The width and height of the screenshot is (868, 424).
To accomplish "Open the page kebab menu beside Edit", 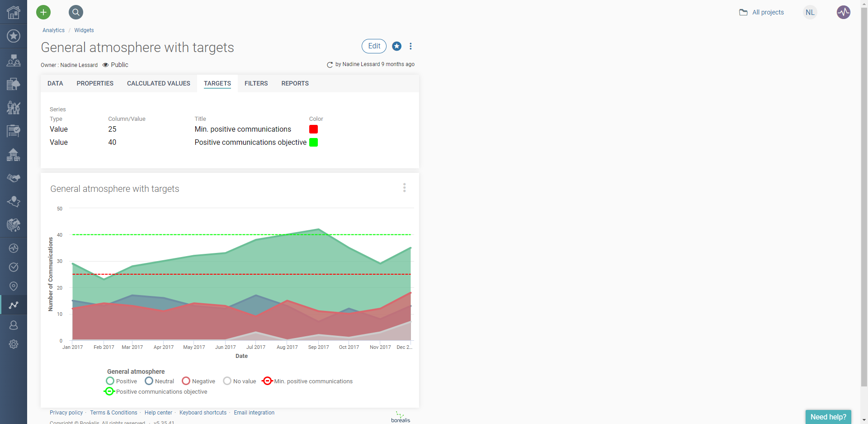I will click(x=410, y=46).
